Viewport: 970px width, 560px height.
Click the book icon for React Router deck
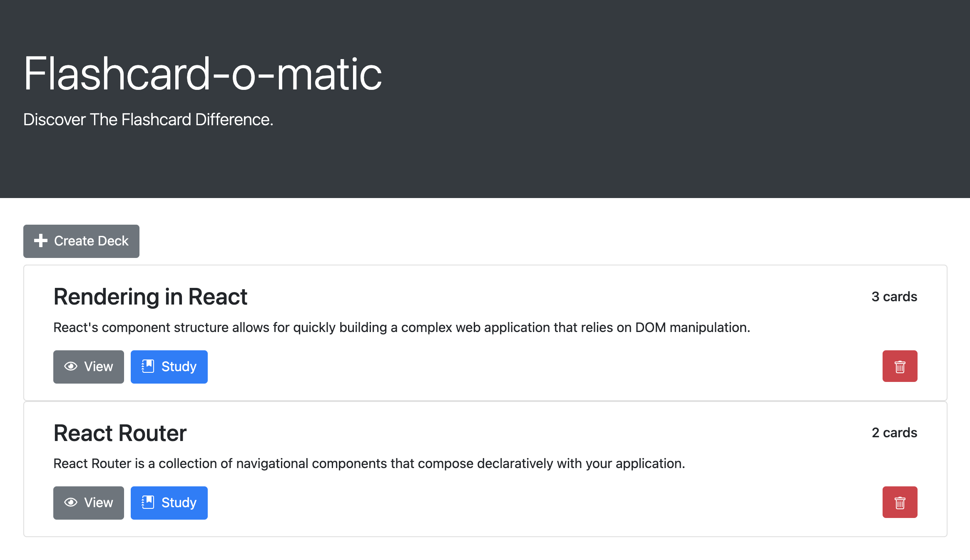tap(148, 502)
